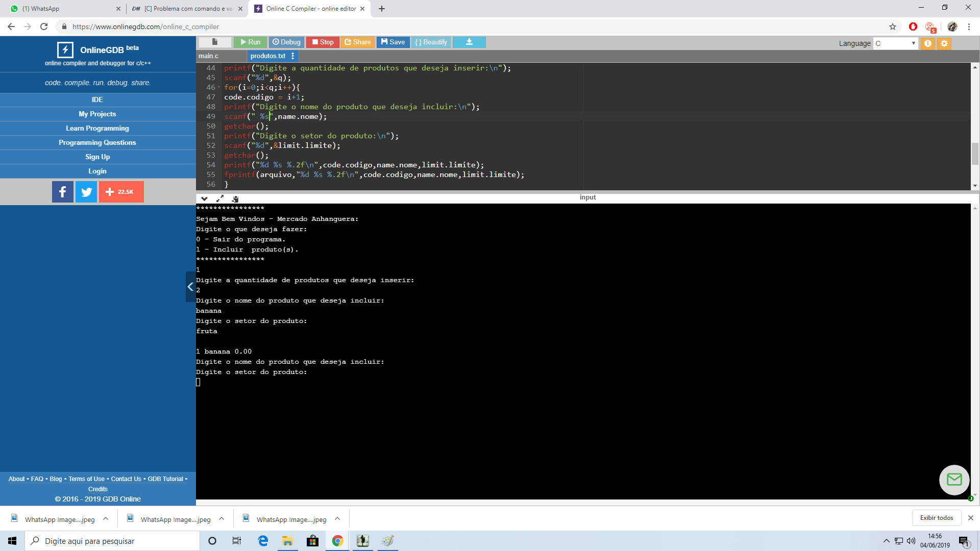Open the About footer link
980x551 pixels.
[16, 479]
